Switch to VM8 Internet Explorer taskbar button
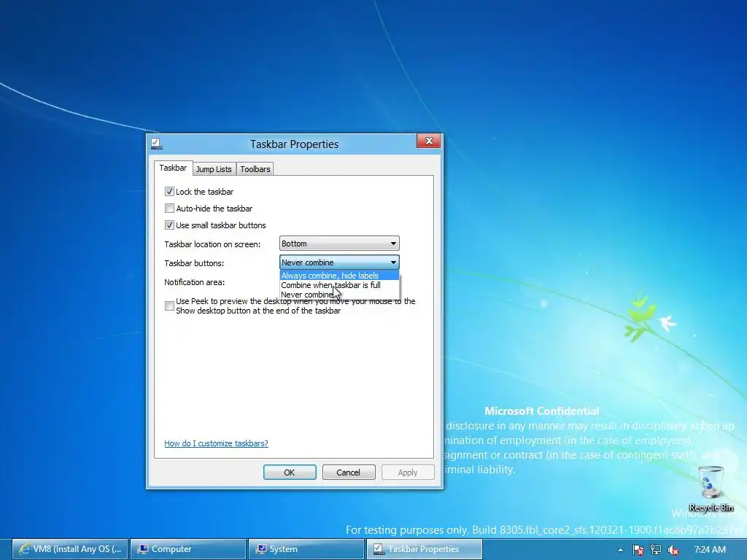Screen dimensions: 747x560 [x=70, y=549]
